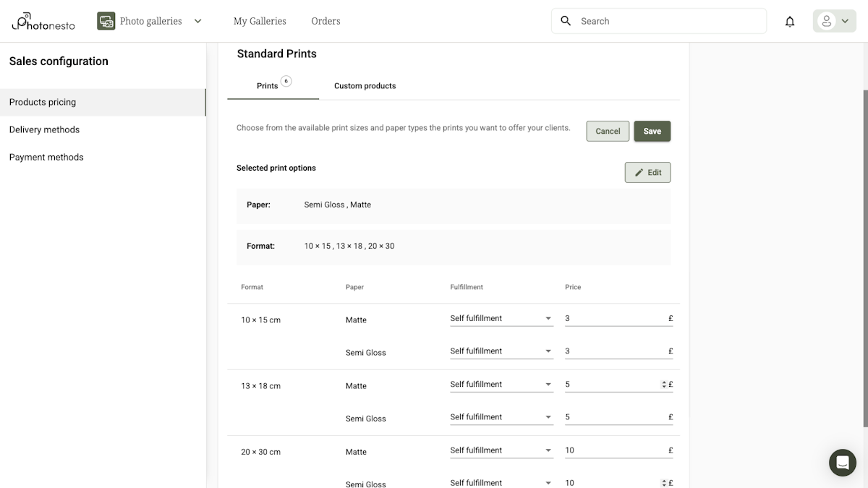Expand the Photo galleries dropdown chevron
868x488 pixels.
click(197, 21)
